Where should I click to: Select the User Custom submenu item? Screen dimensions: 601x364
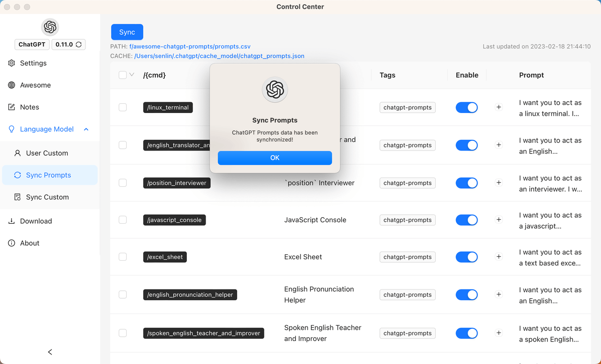coord(47,153)
